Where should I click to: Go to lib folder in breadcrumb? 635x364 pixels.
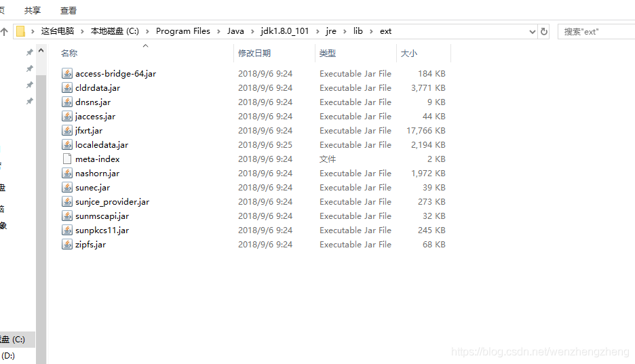coord(358,31)
